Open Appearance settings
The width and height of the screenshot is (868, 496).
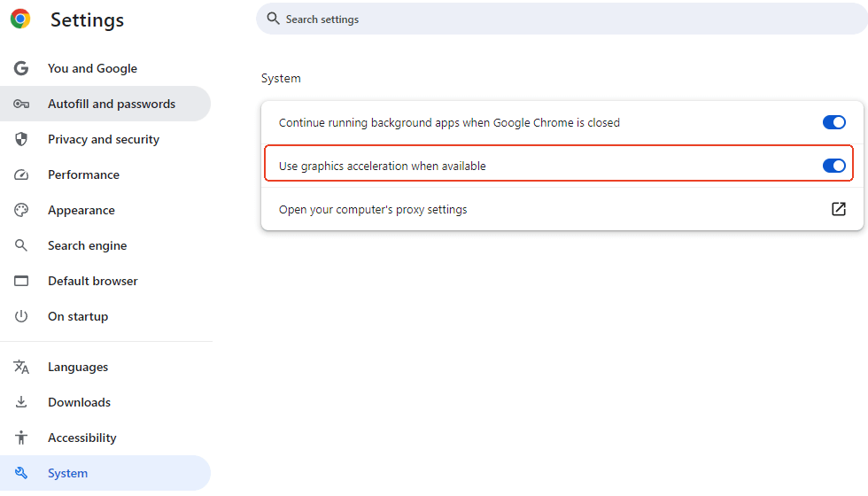(x=105, y=210)
